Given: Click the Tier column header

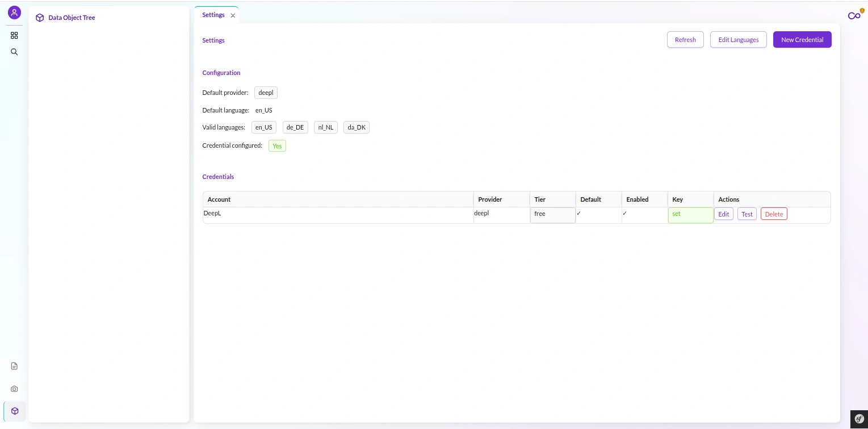Looking at the screenshot, I should click(553, 199).
